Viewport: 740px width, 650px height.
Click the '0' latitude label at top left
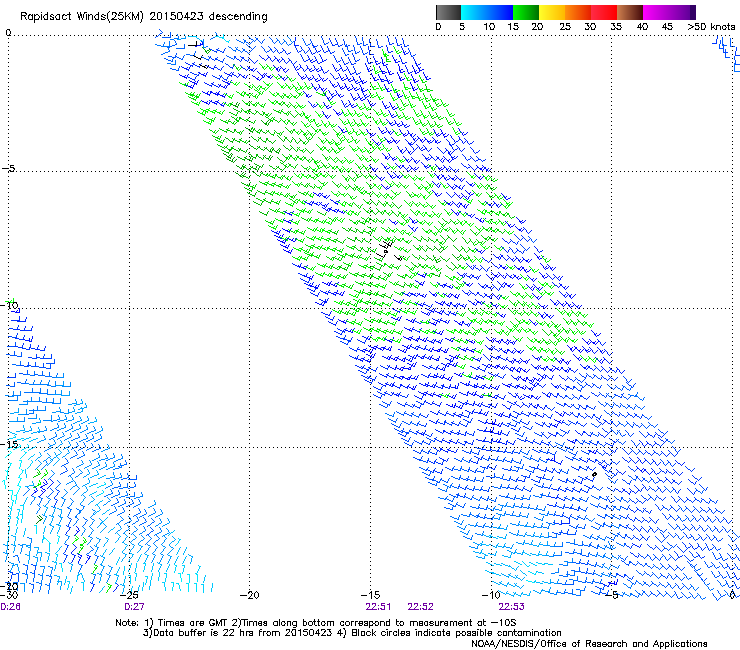(x=8, y=33)
